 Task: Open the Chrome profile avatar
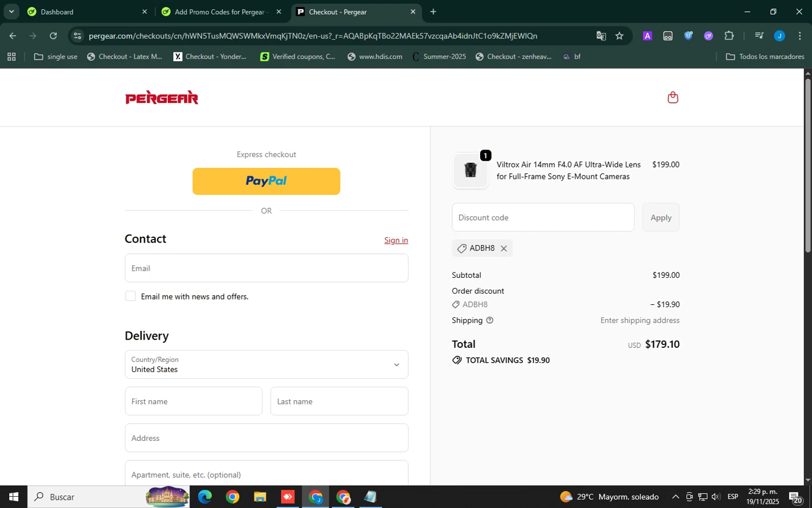780,36
